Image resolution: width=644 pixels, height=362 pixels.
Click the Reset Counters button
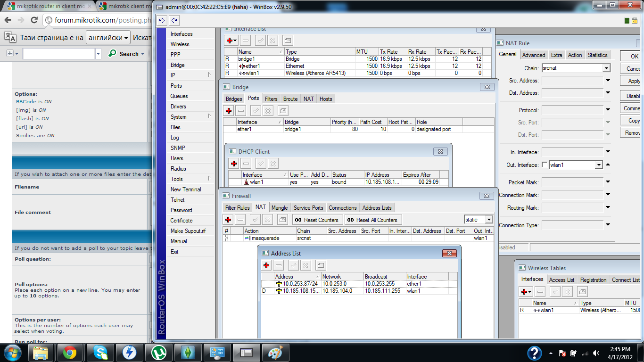click(x=318, y=220)
